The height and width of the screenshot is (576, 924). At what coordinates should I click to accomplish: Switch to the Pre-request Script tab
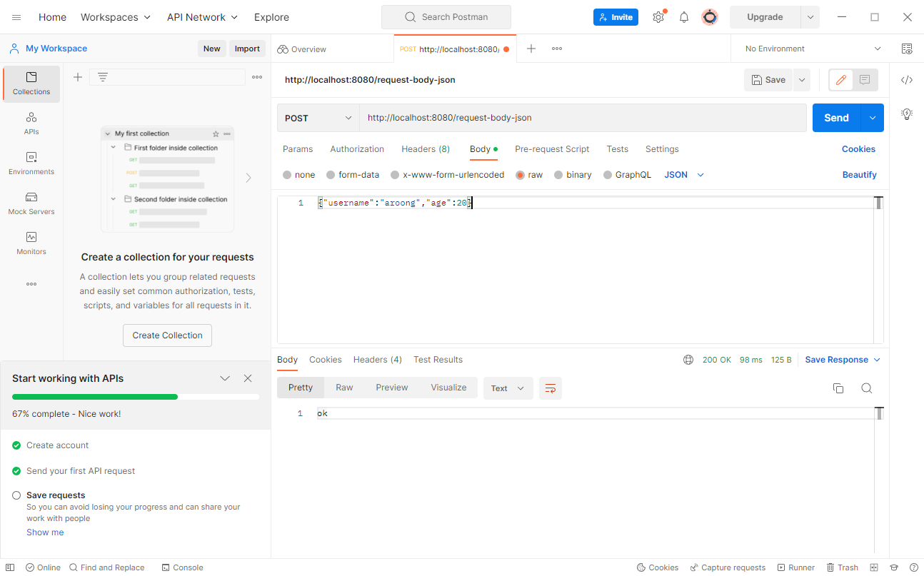552,149
